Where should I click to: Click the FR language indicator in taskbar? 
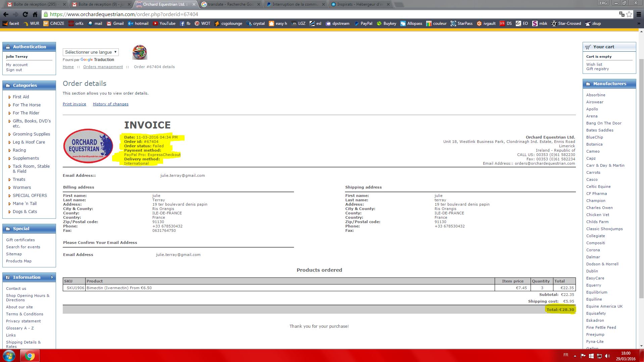click(566, 355)
